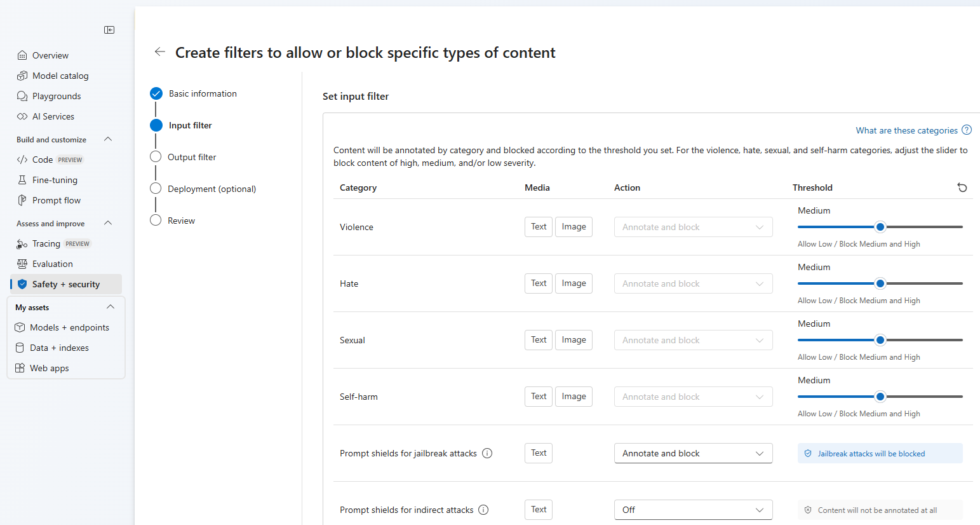Toggle Image media for Hate category
This screenshot has width=980, height=525.
point(574,283)
